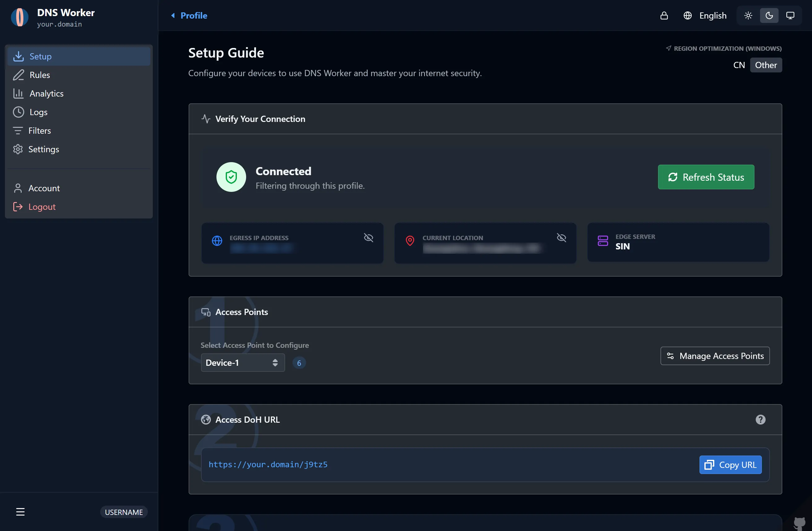Viewport: 812px width, 531px height.
Task: Click the USERNAME badge
Action: (124, 512)
